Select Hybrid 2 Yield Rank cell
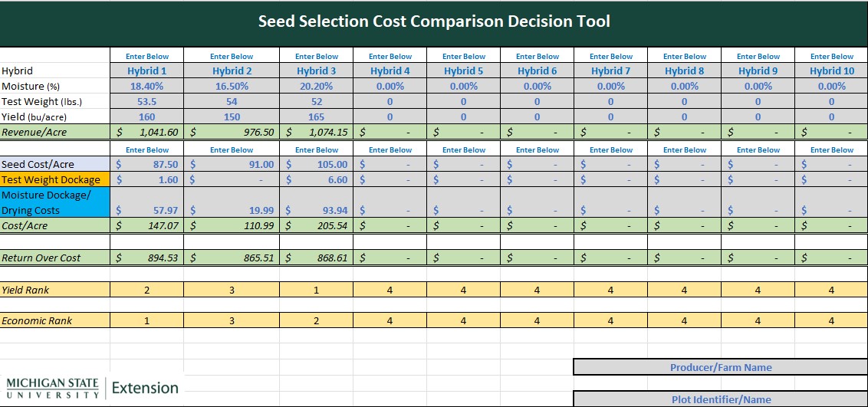The height and width of the screenshot is (407, 868). (232, 290)
